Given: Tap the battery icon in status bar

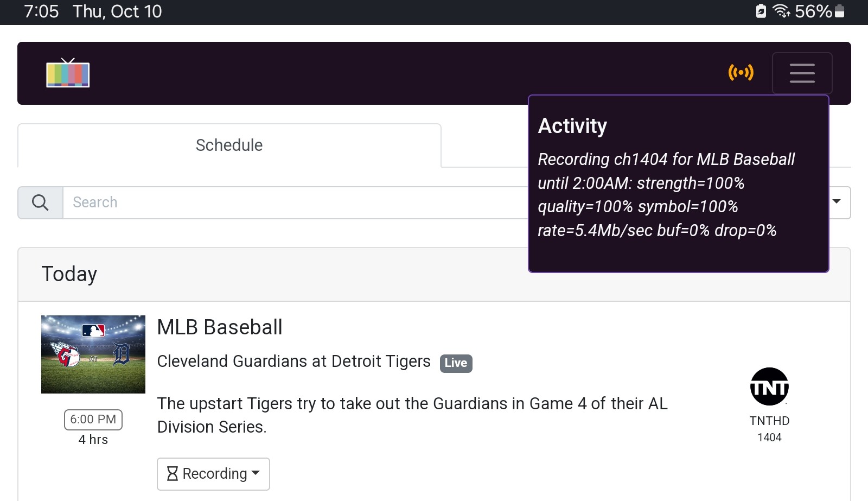Looking at the screenshot, I should [x=839, y=11].
